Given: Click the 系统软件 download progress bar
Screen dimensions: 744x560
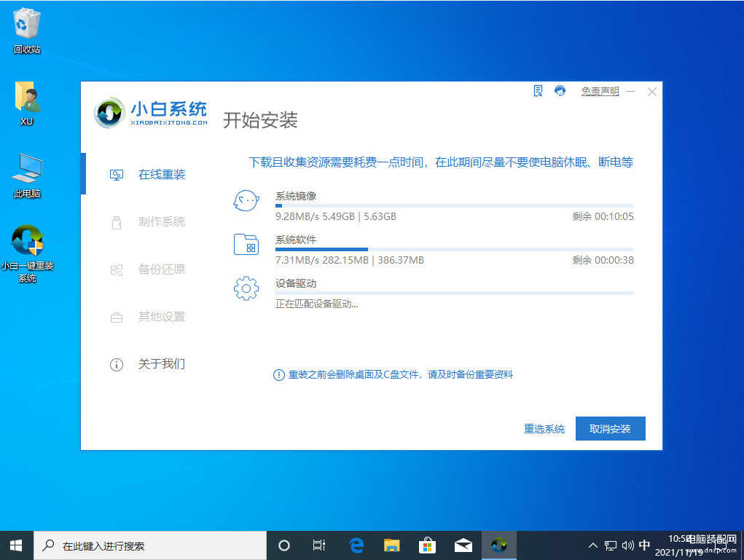Looking at the screenshot, I should pyautogui.click(x=454, y=250).
